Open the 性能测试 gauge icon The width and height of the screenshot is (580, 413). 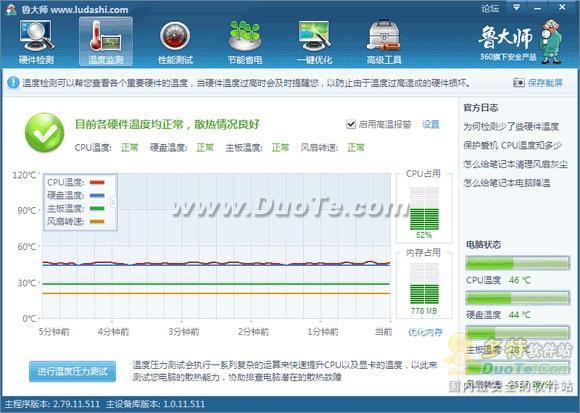[175, 42]
